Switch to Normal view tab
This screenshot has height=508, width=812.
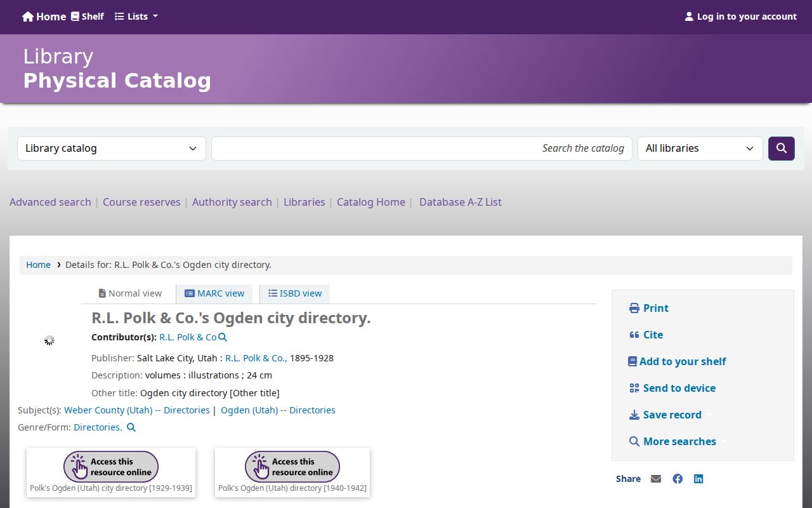tap(130, 293)
